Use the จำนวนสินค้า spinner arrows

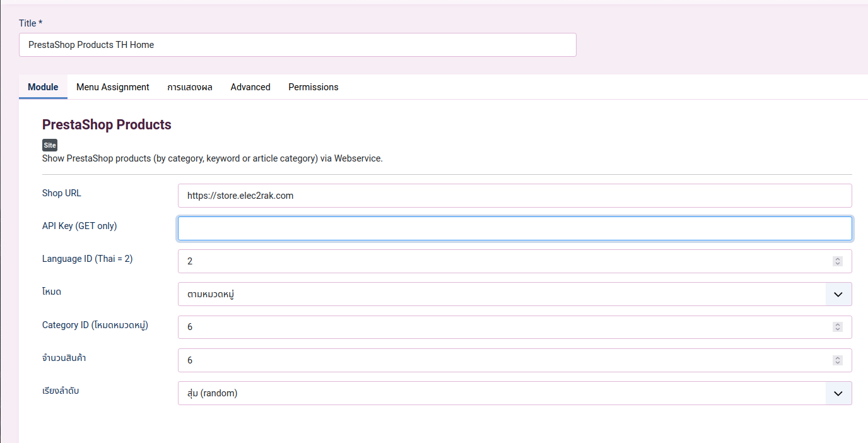coord(838,360)
